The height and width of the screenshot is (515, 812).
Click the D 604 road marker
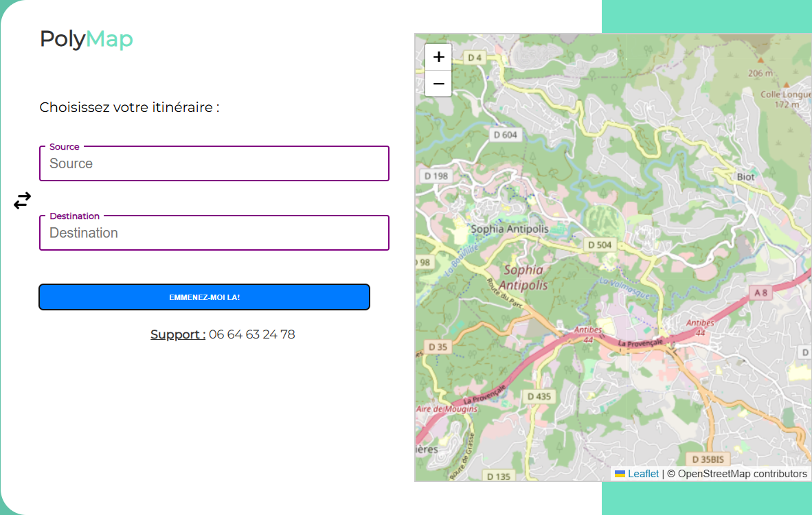click(505, 135)
